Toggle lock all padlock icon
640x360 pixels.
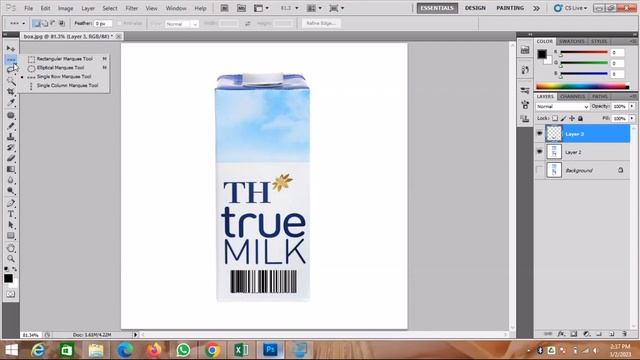click(580, 118)
